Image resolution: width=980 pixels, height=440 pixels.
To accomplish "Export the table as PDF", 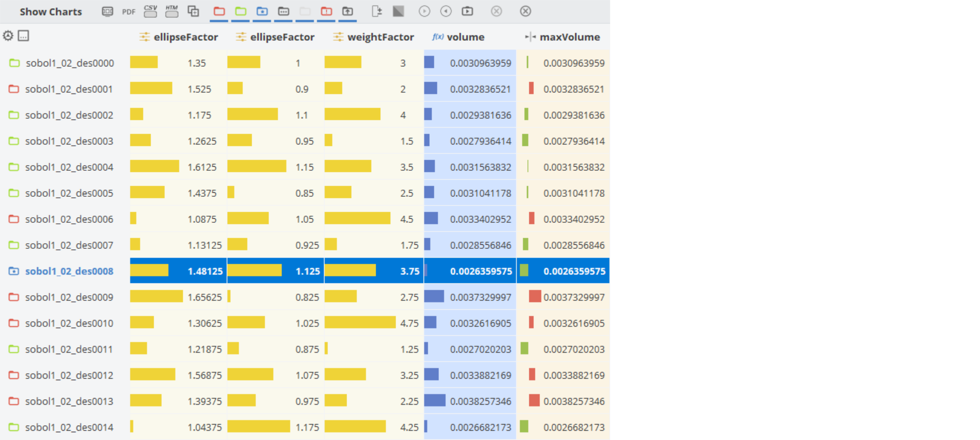I will point(129,12).
